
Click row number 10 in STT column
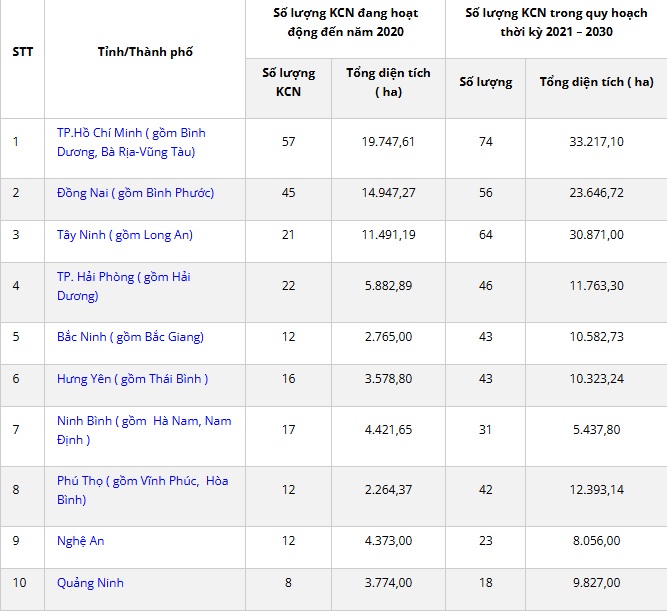(20, 582)
